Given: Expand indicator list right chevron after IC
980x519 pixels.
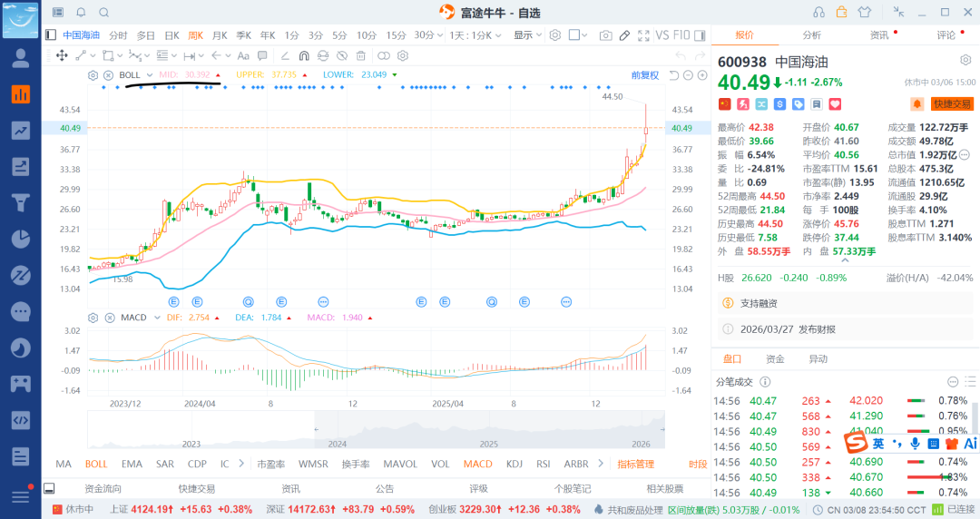Looking at the screenshot, I should pyautogui.click(x=241, y=464).
